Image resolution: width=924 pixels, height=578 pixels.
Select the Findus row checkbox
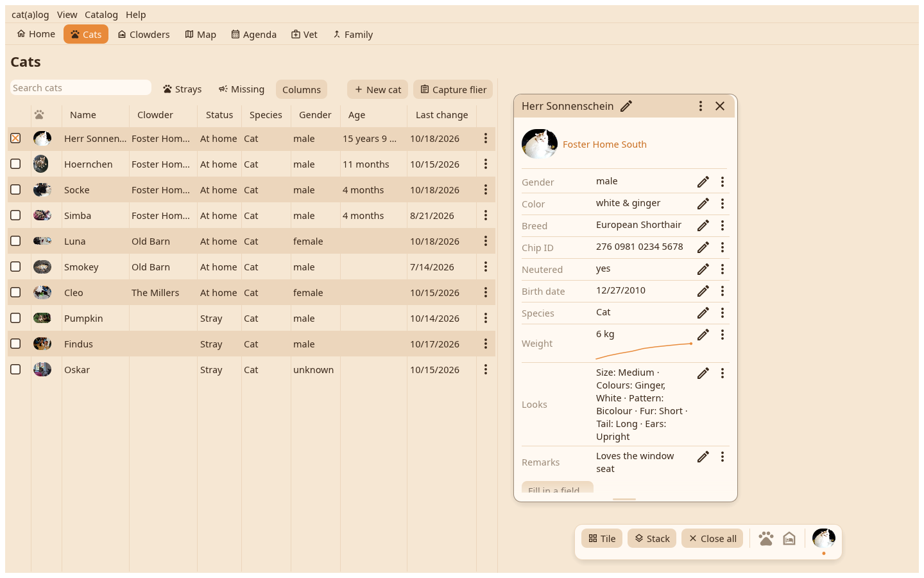16,344
